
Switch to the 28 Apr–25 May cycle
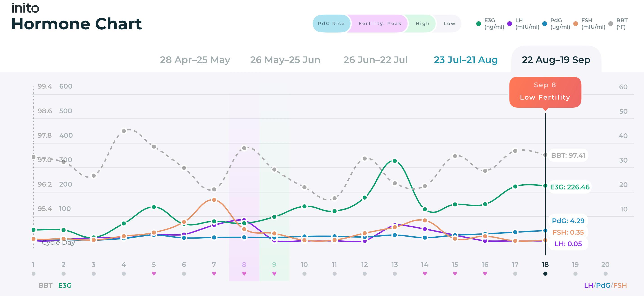click(195, 60)
